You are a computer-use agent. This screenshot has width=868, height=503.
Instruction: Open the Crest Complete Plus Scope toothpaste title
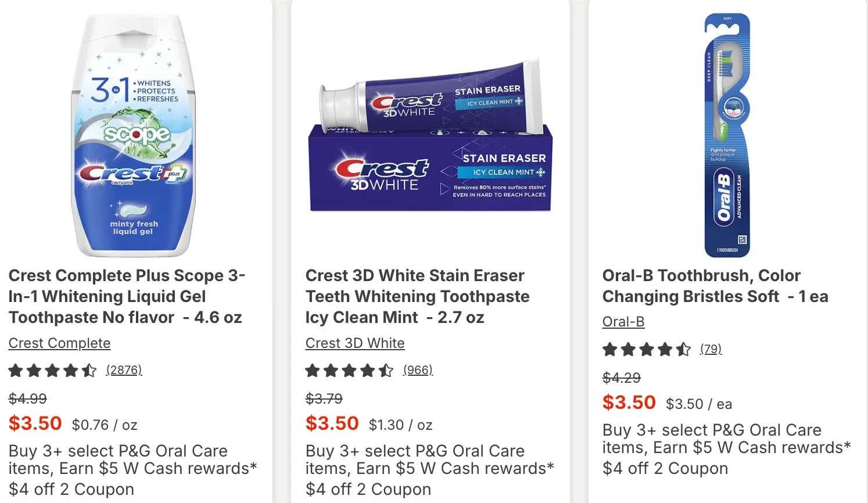127,296
